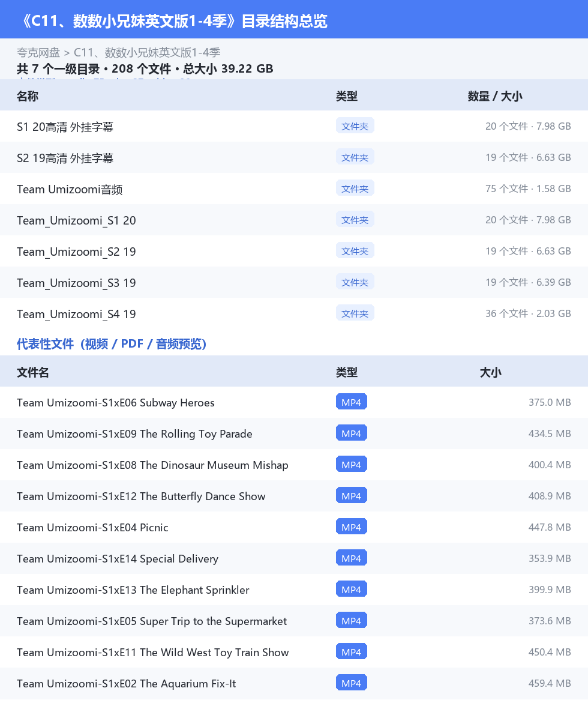Open Team_Umizoomi_S4 19 folder
This screenshot has height=718, width=588.
(294, 313)
